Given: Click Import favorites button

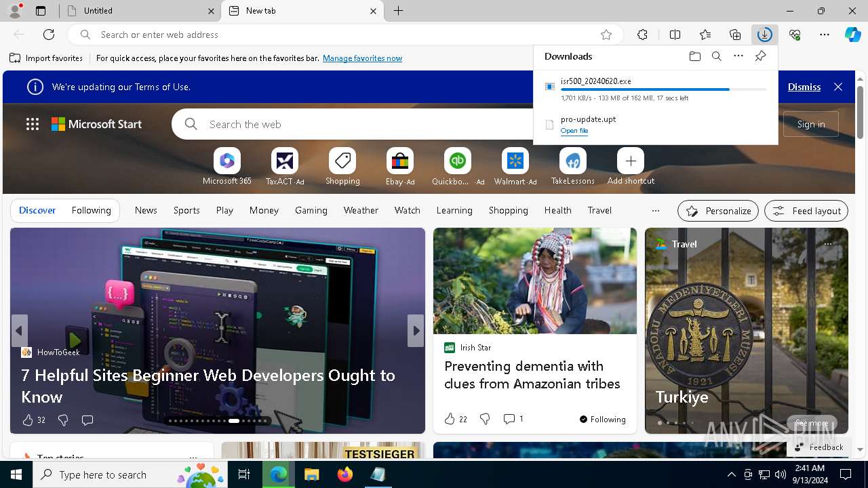Looking at the screenshot, I should coord(46,58).
